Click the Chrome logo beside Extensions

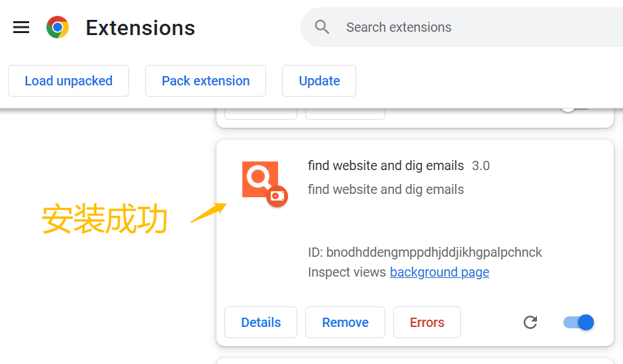click(58, 27)
